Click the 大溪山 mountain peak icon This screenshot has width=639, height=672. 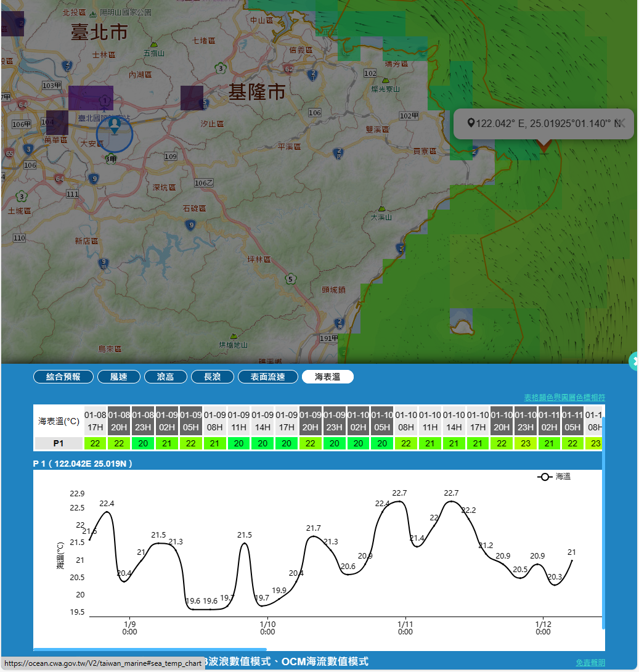382,210
